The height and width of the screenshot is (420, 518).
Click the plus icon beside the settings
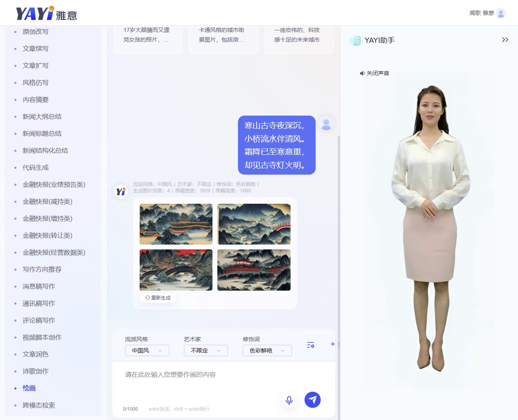coord(333,344)
